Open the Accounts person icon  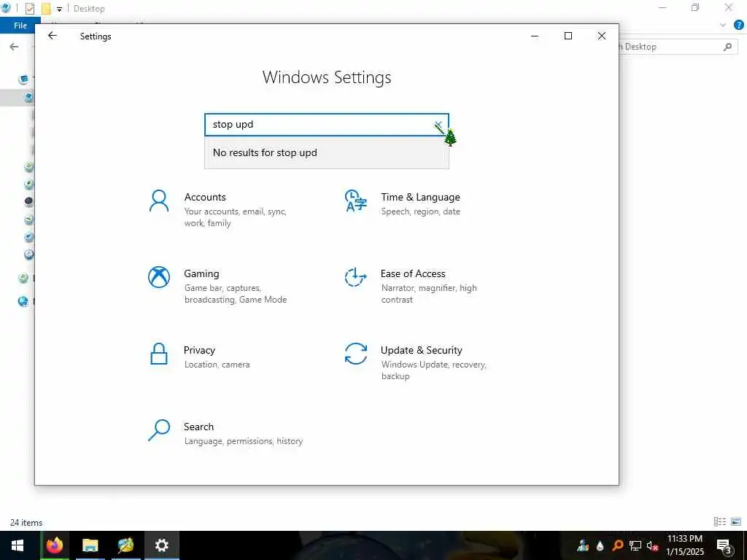pos(158,201)
